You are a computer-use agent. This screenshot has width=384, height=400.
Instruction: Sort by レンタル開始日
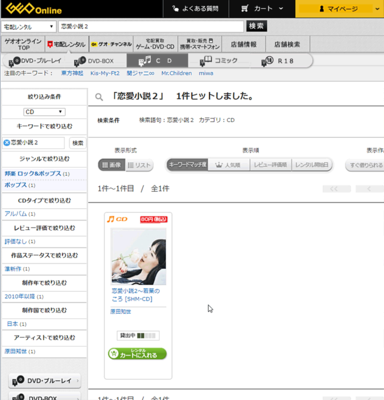(312, 165)
